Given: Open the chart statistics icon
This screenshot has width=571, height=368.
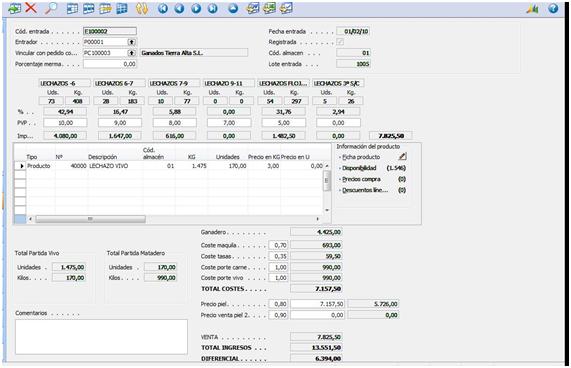Looking at the screenshot, I should tap(532, 8).
